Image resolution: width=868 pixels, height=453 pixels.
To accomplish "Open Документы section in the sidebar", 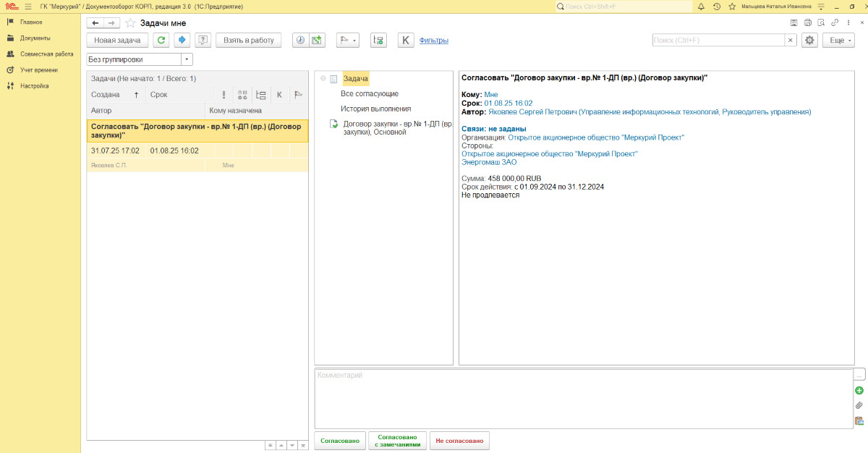I will click(35, 38).
